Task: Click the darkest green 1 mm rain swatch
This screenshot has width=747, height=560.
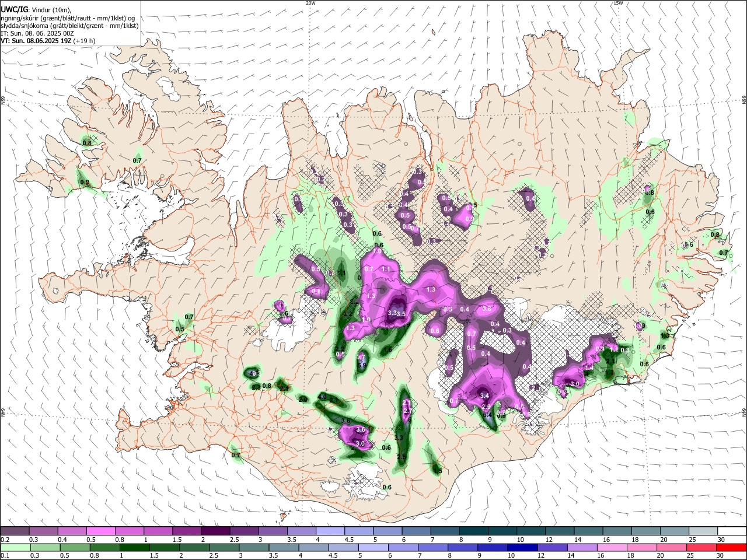Action: [134, 548]
